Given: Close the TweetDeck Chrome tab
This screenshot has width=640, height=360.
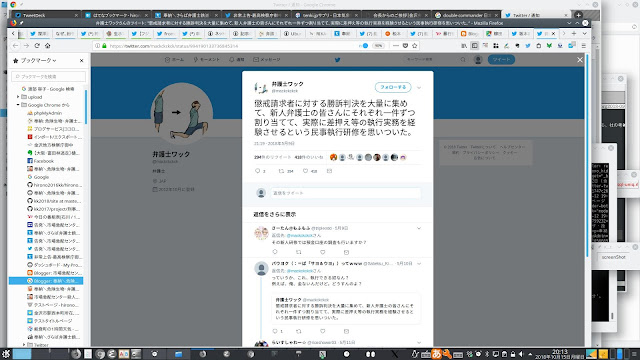Looking at the screenshot, I should [76, 15].
